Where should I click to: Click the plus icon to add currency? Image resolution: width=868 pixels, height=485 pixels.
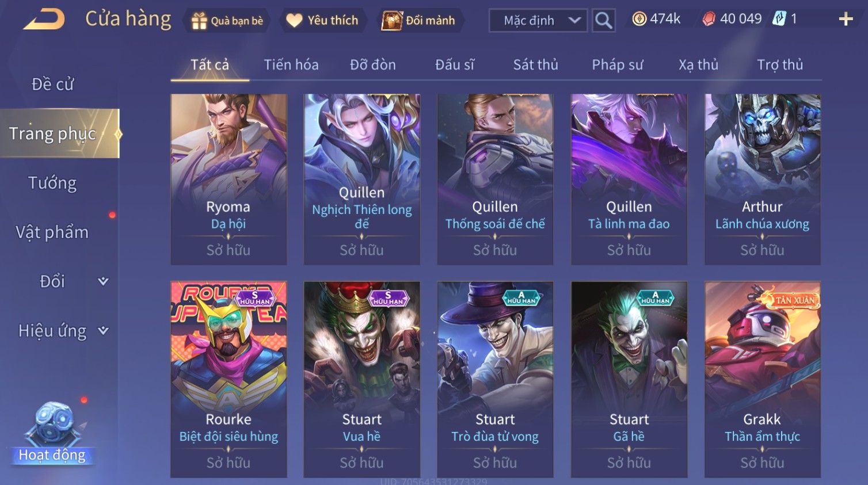point(846,20)
